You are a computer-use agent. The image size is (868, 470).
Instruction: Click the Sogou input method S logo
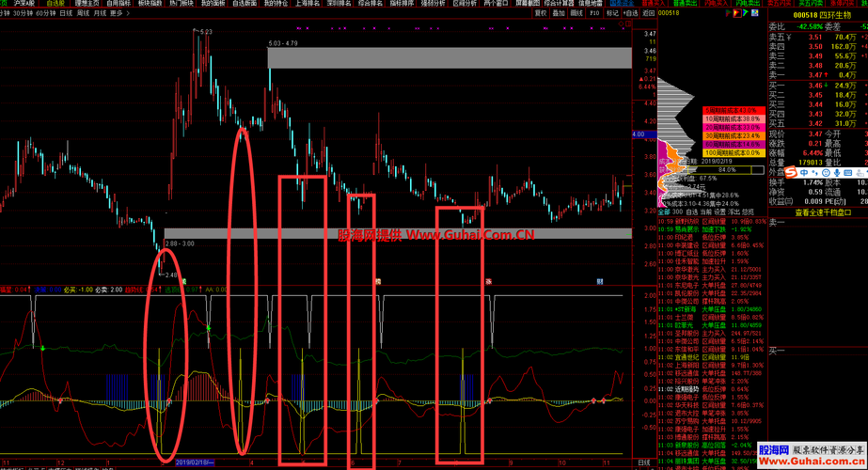tap(791, 173)
